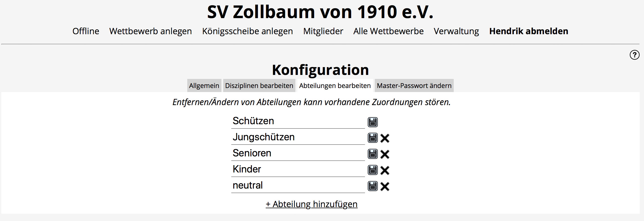Save the Jungschützen department entry

(x=373, y=138)
